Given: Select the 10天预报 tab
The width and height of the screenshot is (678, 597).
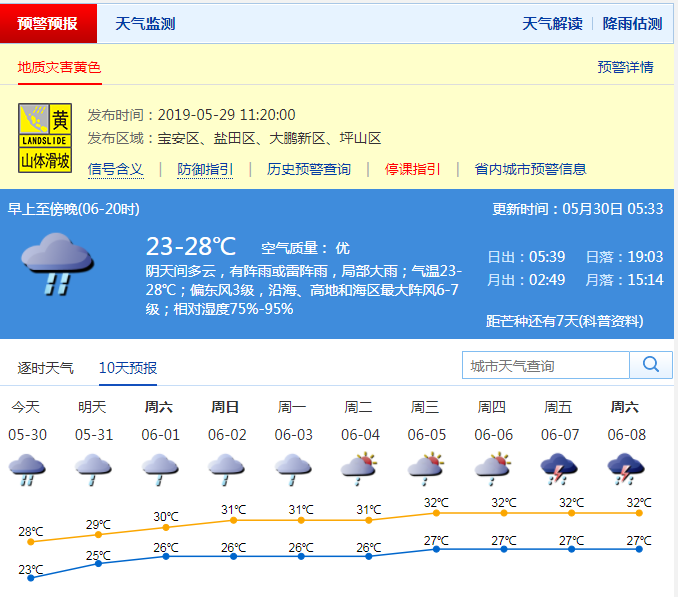Looking at the screenshot, I should pos(128,367).
